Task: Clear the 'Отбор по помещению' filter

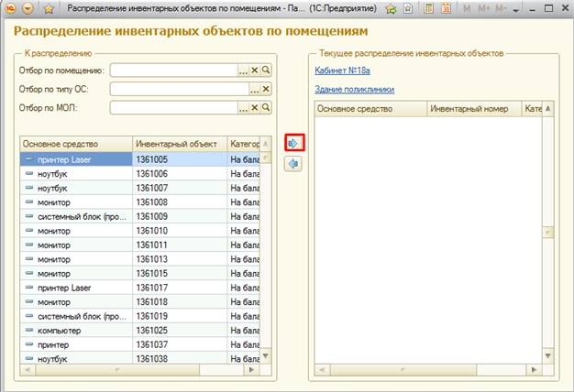Action: [x=255, y=70]
